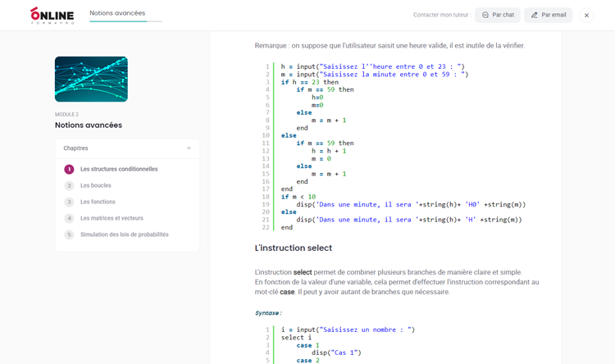The width and height of the screenshot is (615, 364).
Task: Click the Syntaxe label
Action: pos(268,313)
